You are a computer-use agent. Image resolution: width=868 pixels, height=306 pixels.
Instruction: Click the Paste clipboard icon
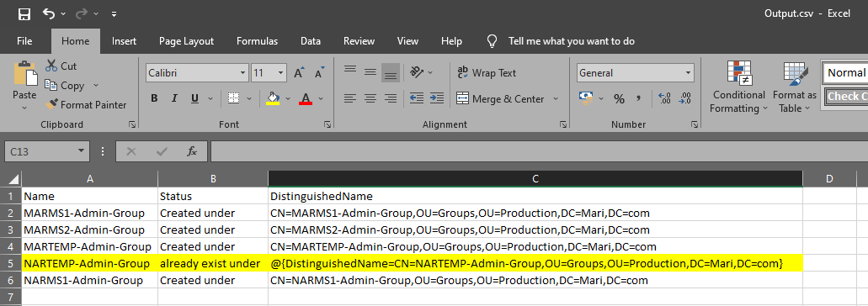[x=24, y=73]
